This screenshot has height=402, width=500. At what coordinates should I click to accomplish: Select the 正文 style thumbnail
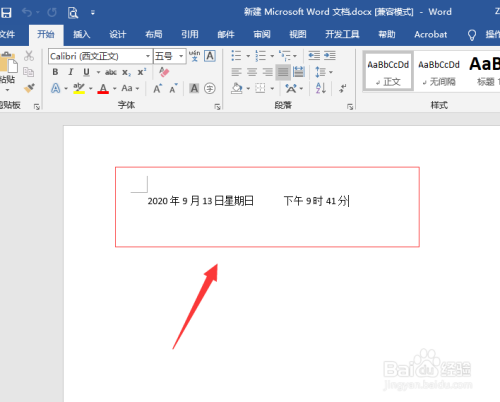[388, 72]
